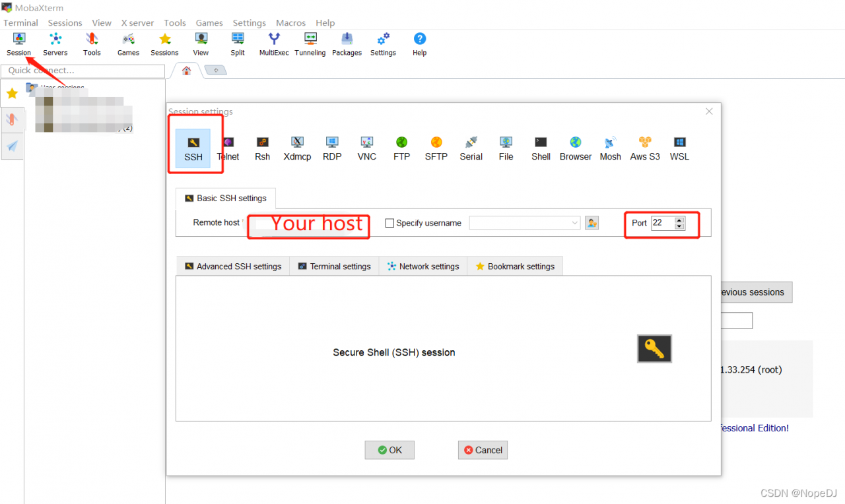Open the Help menu
This screenshot has height=504, width=845.
[325, 22]
